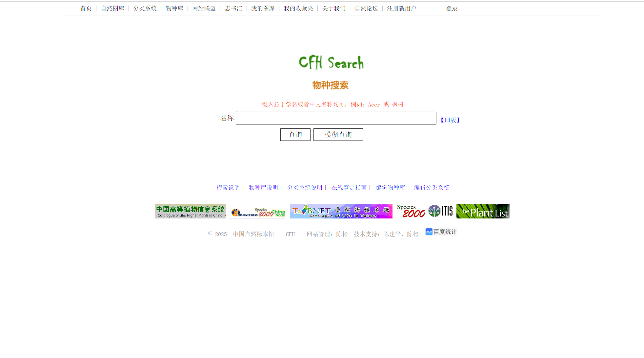Image resolution: width=644 pixels, height=358 pixels.
Task: Open the ITIS logo link
Action: (440, 211)
